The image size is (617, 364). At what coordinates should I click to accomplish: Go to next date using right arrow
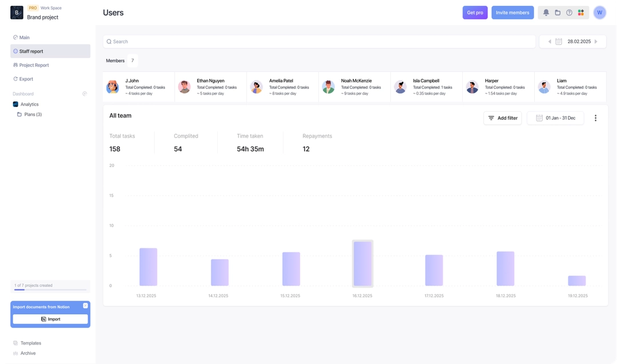[596, 42]
